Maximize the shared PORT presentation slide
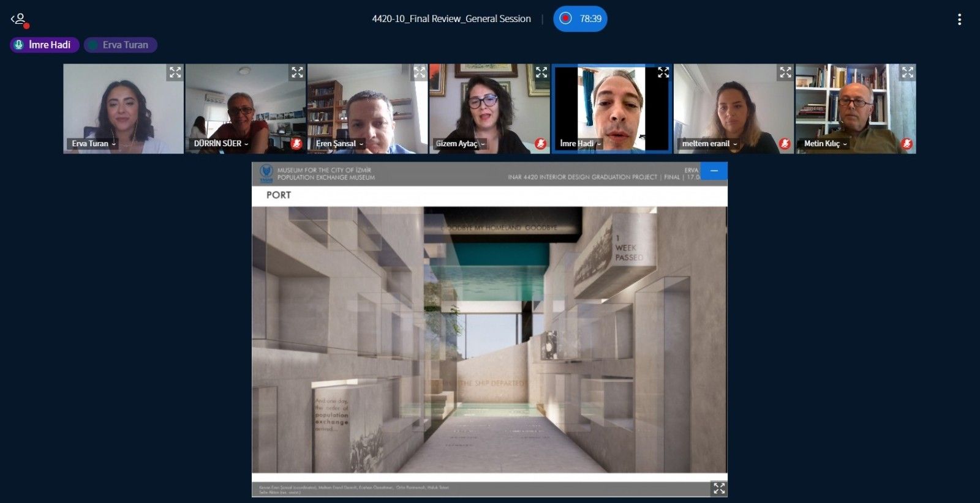980x503 pixels. coord(719,488)
